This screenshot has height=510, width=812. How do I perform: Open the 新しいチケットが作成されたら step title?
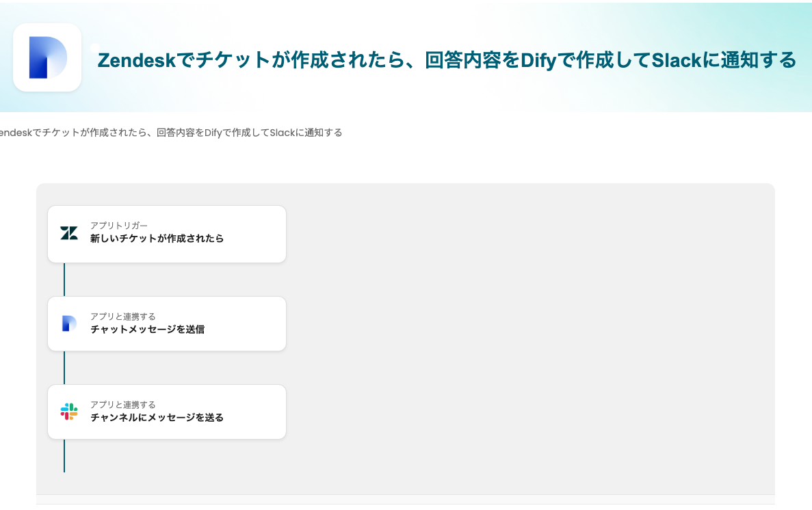point(157,239)
